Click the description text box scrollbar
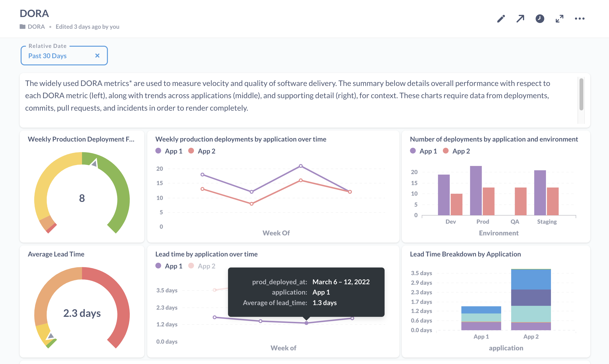The height and width of the screenshot is (364, 609). [x=581, y=94]
